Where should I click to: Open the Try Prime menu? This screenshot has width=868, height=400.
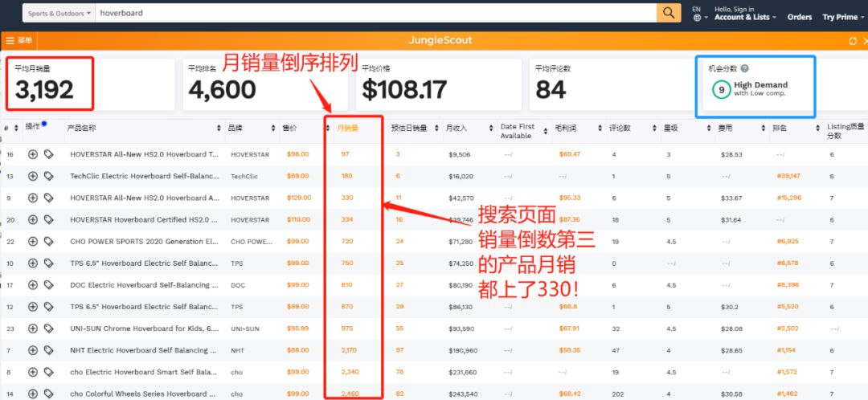[843, 17]
